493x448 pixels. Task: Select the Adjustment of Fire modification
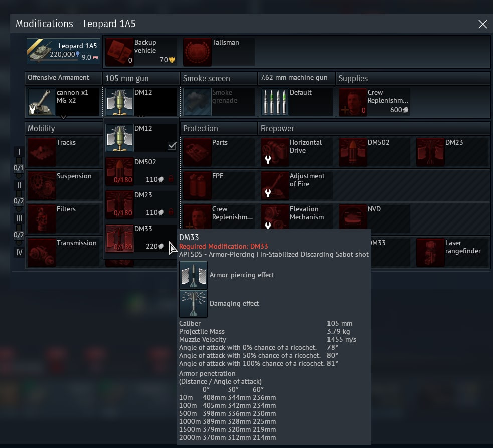[x=296, y=186]
